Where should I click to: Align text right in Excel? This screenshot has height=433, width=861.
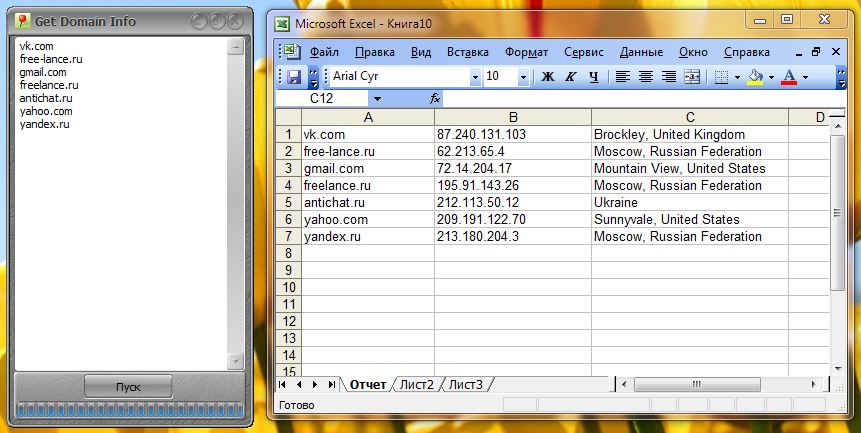click(x=669, y=77)
